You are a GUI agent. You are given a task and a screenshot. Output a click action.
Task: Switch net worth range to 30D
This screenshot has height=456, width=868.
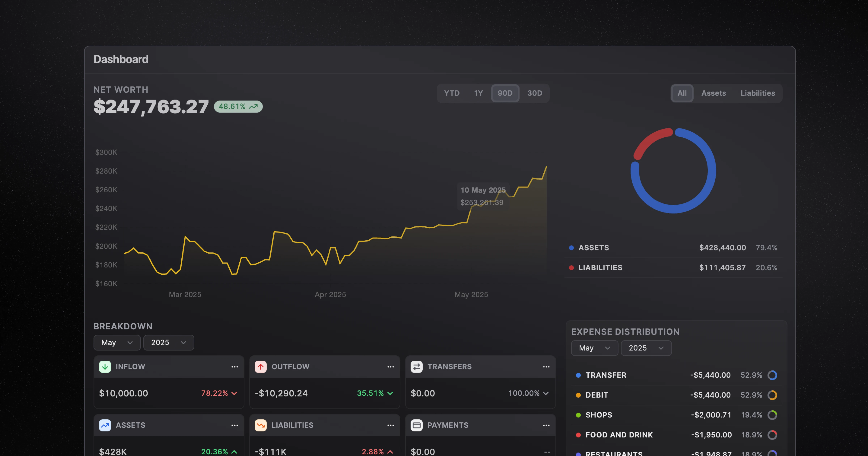coord(534,93)
